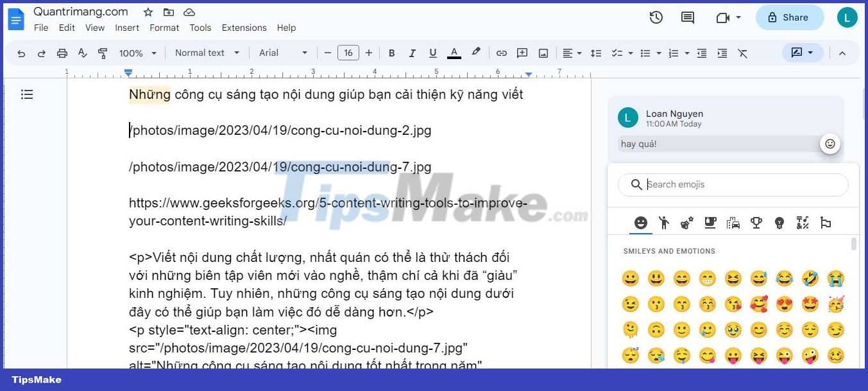
Task: Open the Font size dropdown
Action: point(348,53)
